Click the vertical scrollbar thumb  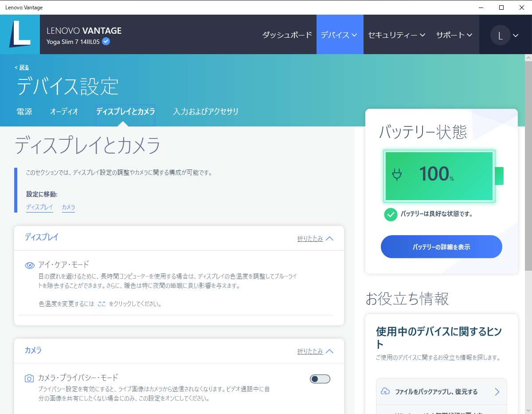pyautogui.click(x=528, y=166)
